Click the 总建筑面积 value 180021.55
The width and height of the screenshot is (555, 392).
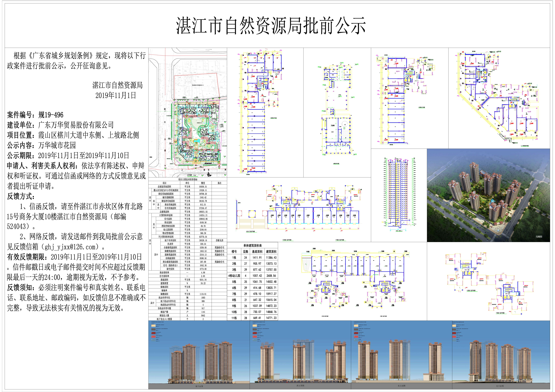tap(203, 212)
